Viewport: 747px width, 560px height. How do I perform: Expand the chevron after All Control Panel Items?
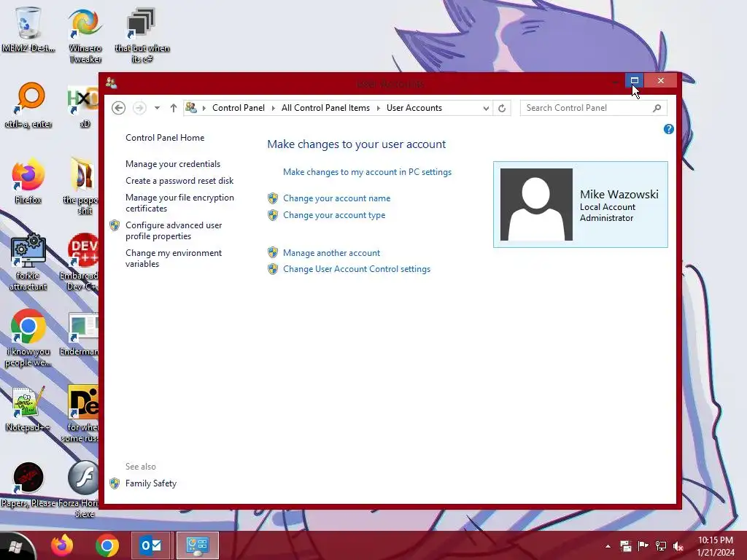pos(379,108)
